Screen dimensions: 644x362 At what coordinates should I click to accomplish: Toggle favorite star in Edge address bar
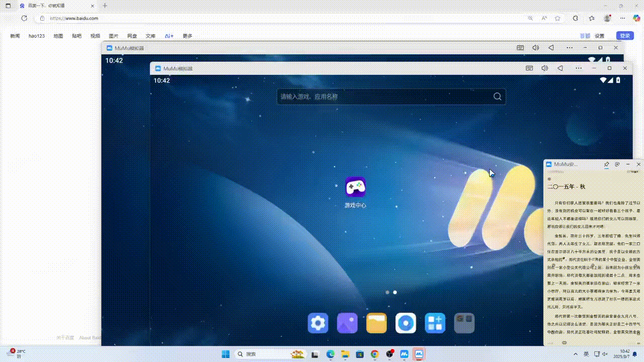557,18
